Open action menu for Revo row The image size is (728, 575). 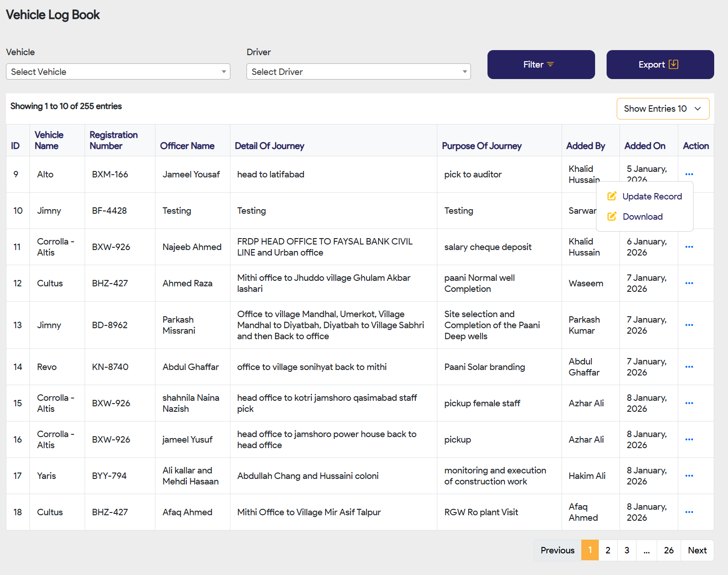tap(689, 367)
